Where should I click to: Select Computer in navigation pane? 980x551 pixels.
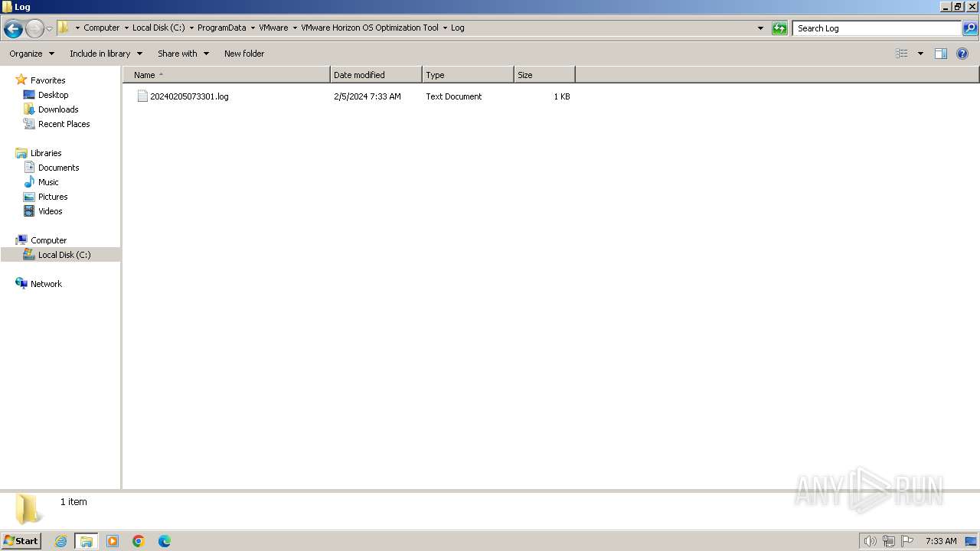48,240
